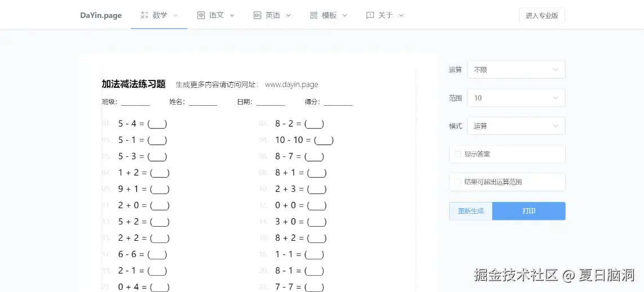This screenshot has height=292, width=644.
Task: Click the message icon beside 关于
Action: [x=370, y=15]
